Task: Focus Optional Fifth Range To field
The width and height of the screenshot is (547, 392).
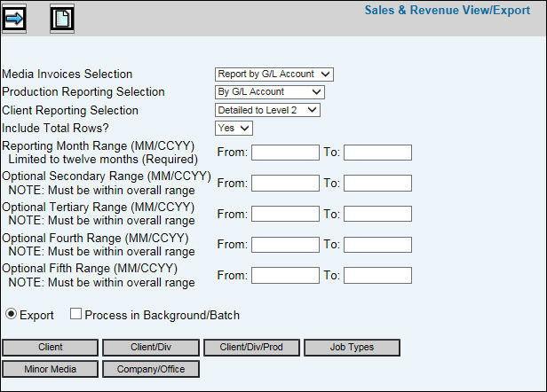Action: [377, 275]
